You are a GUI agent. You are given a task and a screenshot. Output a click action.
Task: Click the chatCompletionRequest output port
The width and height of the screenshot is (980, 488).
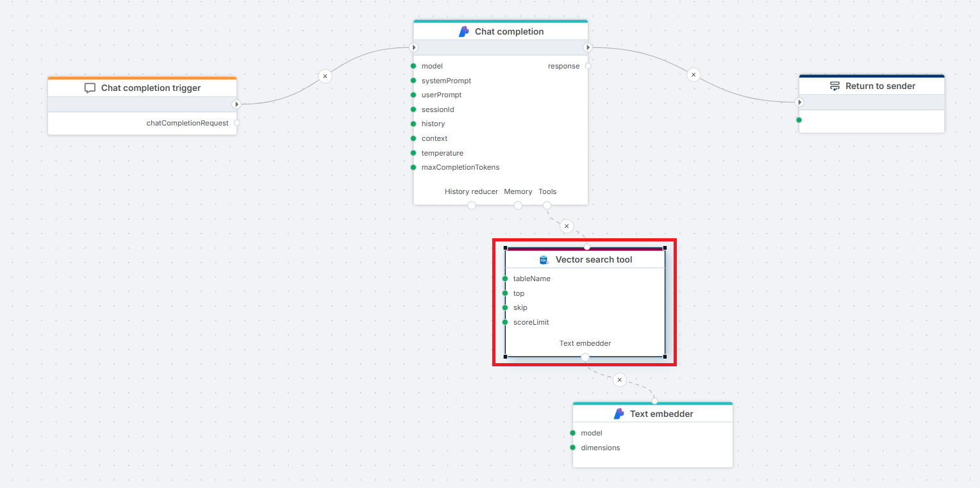(x=237, y=123)
